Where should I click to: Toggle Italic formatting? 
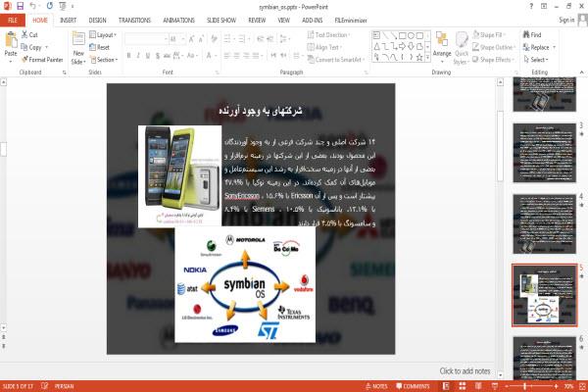coord(138,56)
